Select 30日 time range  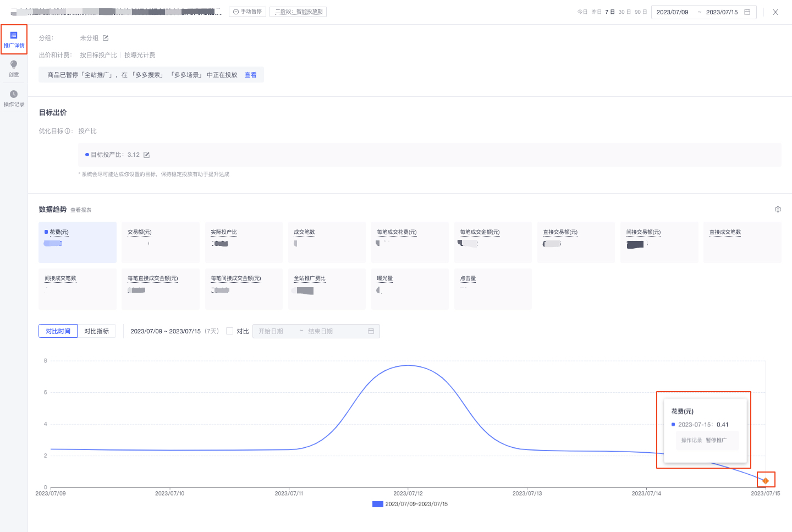[625, 12]
